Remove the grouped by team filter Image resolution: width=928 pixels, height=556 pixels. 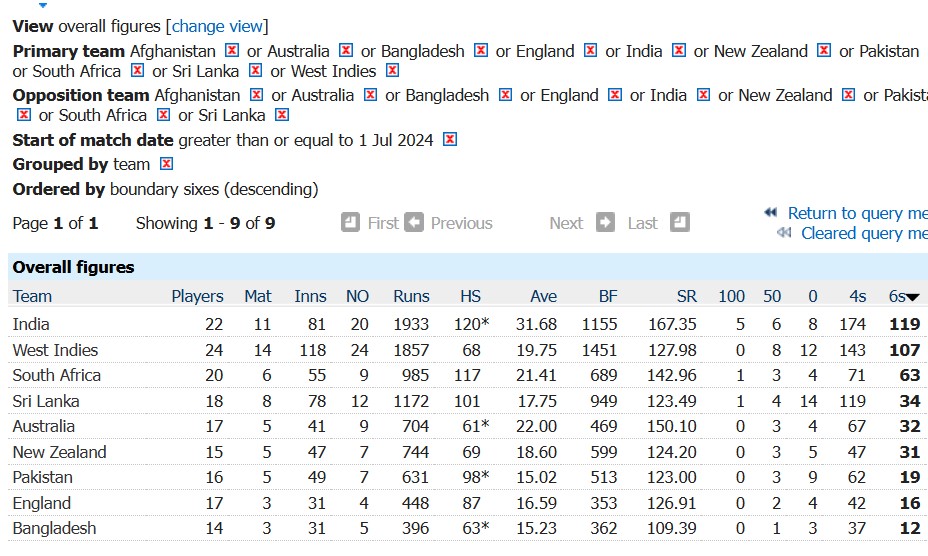pyautogui.click(x=166, y=164)
